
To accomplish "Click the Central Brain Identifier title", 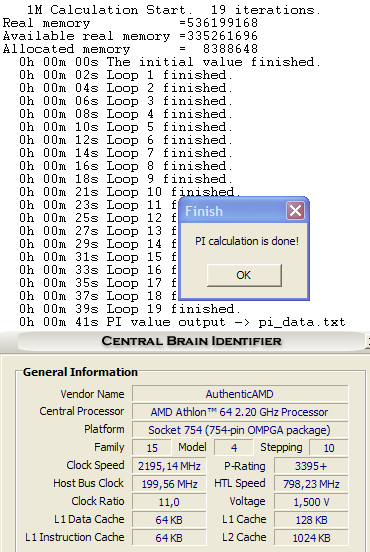I will (x=192, y=341).
